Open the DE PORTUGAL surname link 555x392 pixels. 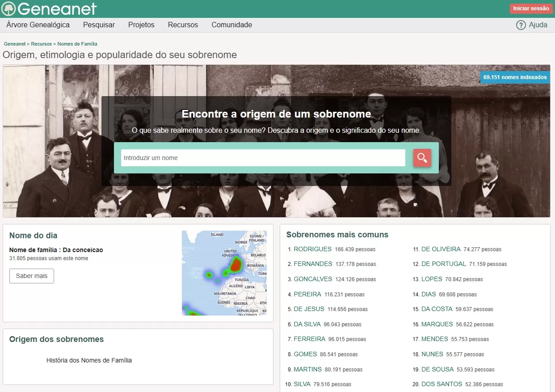[444, 264]
